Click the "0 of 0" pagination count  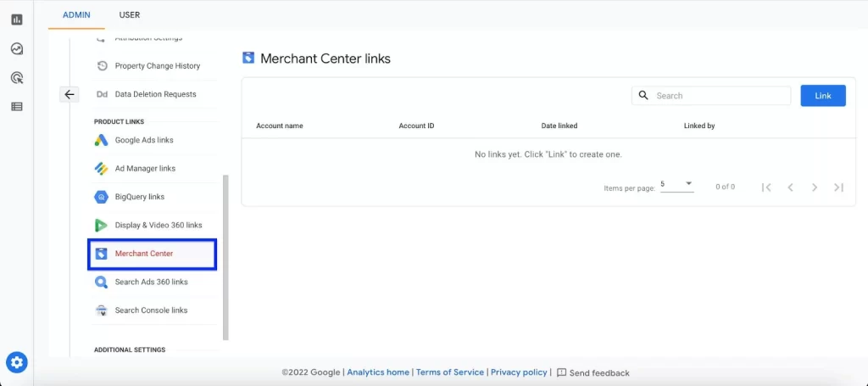[726, 187]
